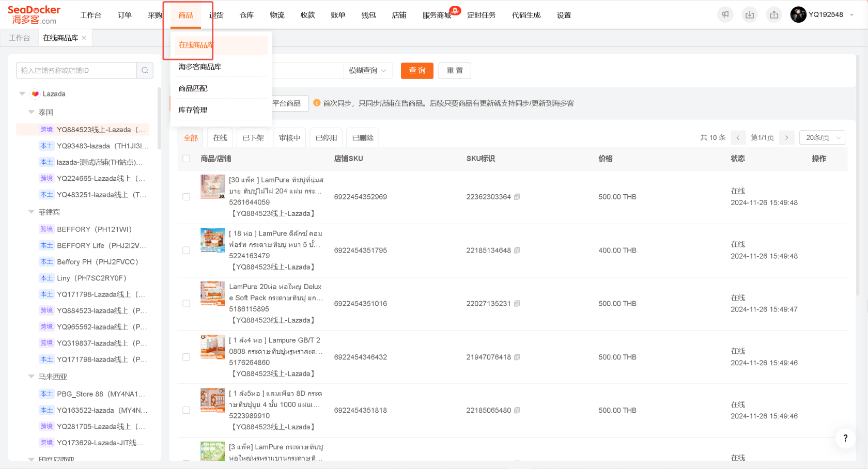Go to the next page arrow
This screenshot has height=469, width=868.
click(x=787, y=137)
